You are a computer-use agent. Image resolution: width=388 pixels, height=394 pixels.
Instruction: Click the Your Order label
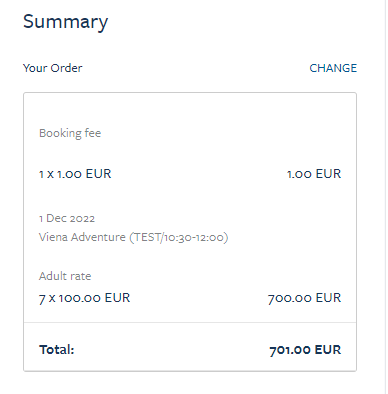[52, 68]
